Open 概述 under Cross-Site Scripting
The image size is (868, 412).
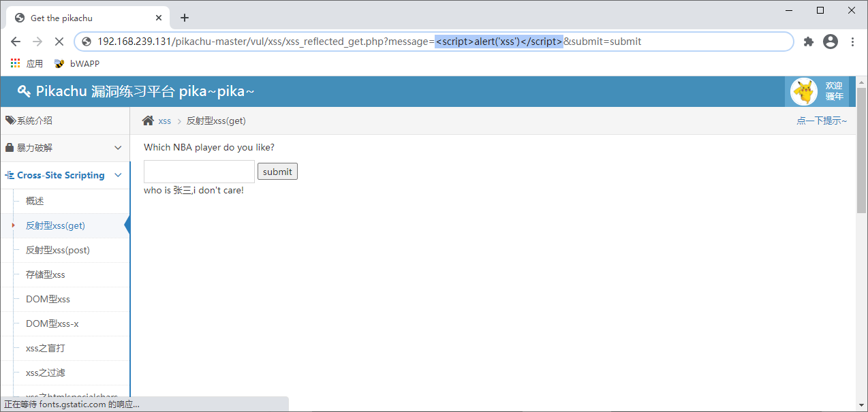(x=35, y=201)
